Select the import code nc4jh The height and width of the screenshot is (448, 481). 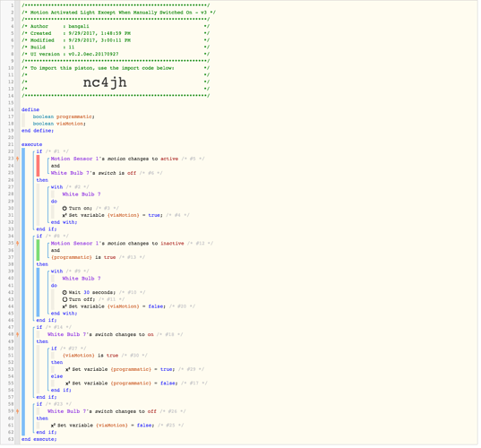point(105,82)
